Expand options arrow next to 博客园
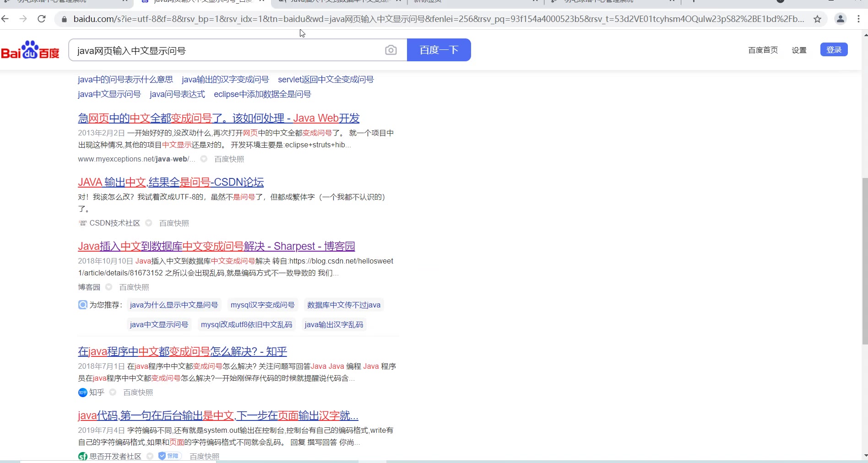 click(x=109, y=287)
